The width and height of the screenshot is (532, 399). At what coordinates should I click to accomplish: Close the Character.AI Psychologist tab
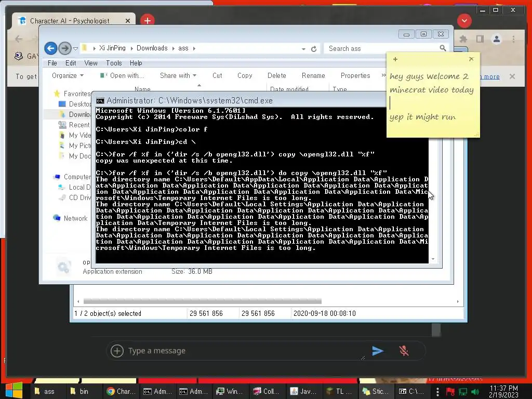(x=128, y=21)
